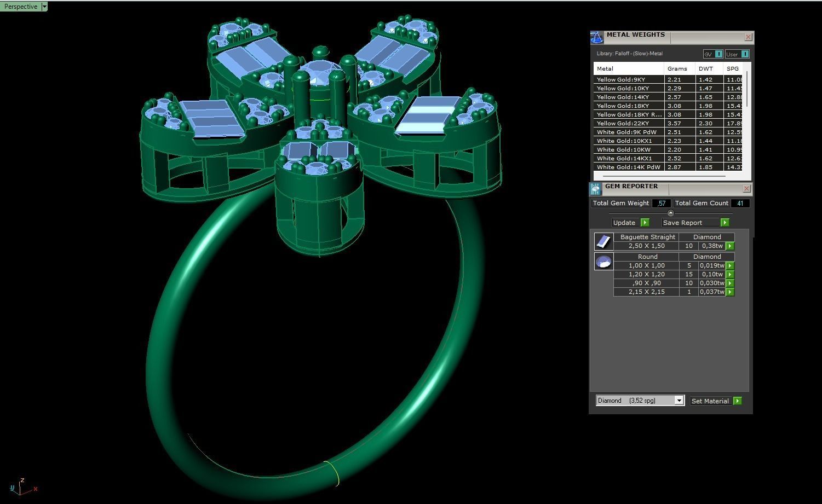Click arrow for 2,50 X 1,50 baguette row

[729, 246]
